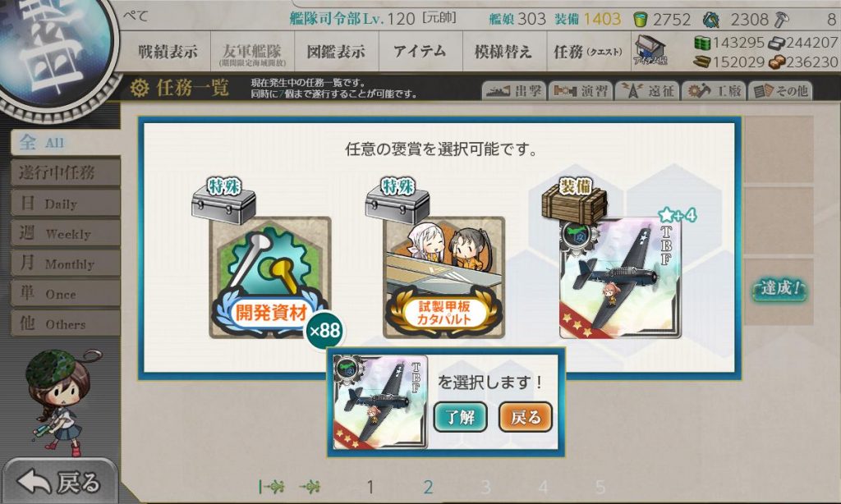This screenshot has height=504, width=841.
Task: Click the TBF preview in confirmation dialog
Action: (380, 402)
